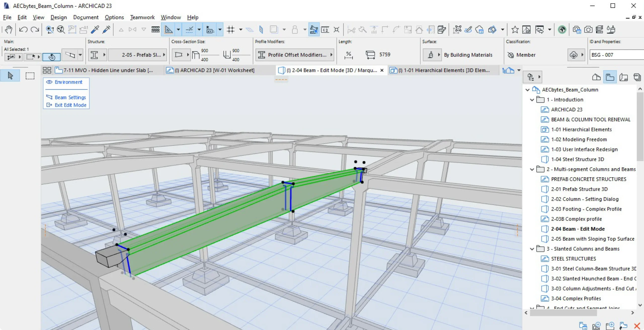Collapse the 2 - Multi-segment Columns and Beams folder
This screenshot has width=644, height=330.
tap(532, 169)
